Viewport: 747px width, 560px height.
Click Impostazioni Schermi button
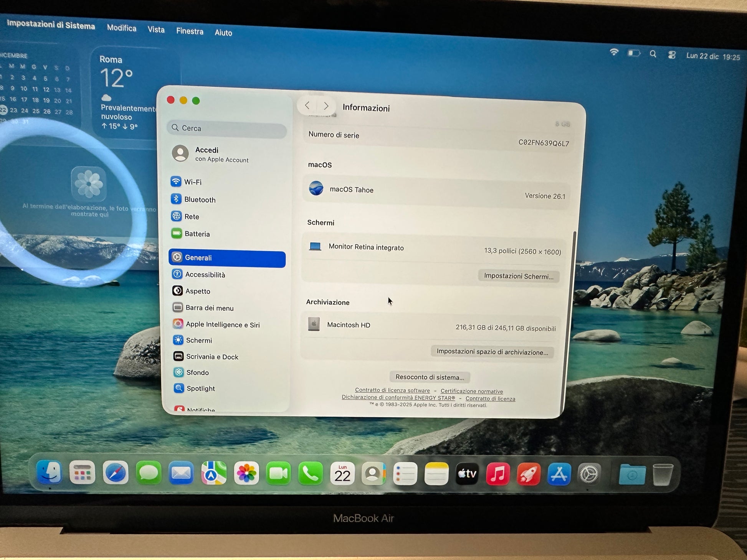point(518,276)
